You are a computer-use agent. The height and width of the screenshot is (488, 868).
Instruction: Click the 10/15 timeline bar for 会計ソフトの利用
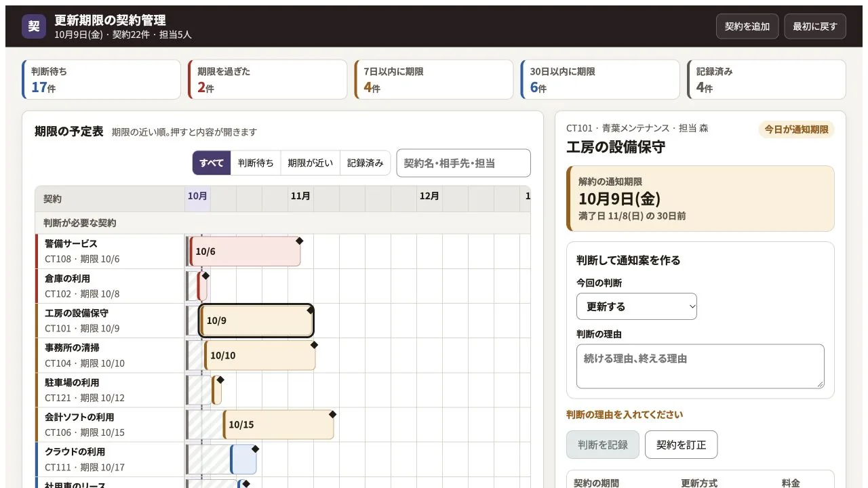tap(278, 424)
